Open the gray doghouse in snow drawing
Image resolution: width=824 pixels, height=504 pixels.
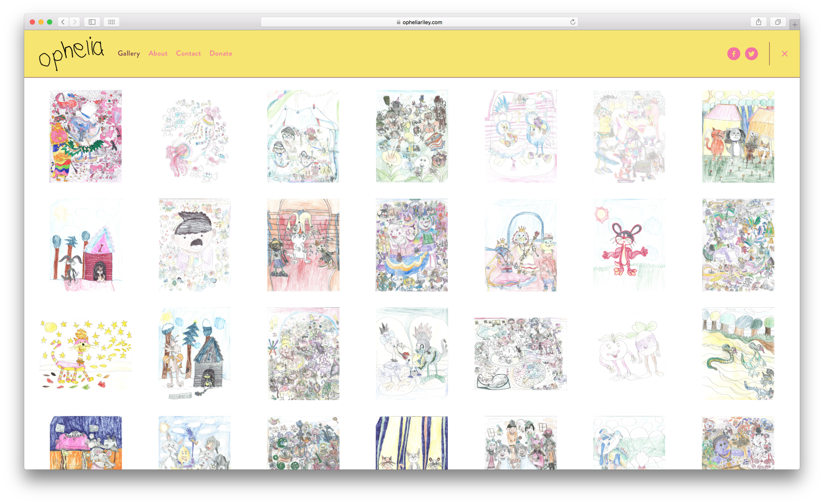[194, 354]
